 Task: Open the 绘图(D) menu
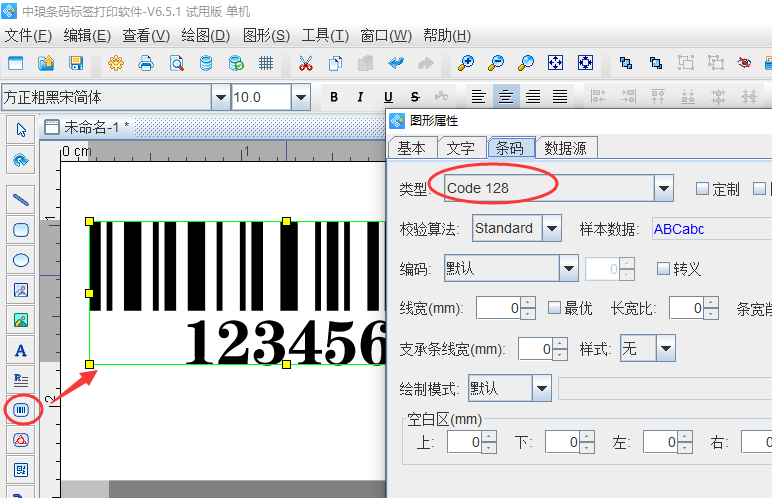205,35
